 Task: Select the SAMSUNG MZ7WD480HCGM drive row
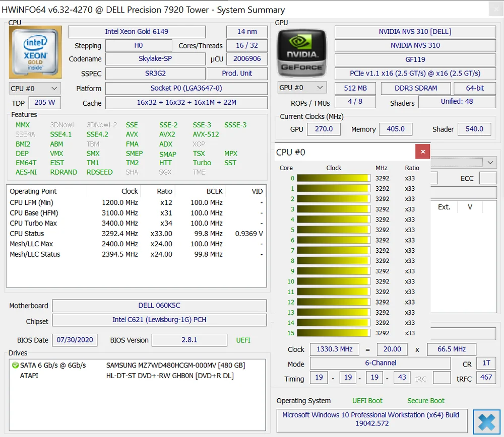point(137,366)
